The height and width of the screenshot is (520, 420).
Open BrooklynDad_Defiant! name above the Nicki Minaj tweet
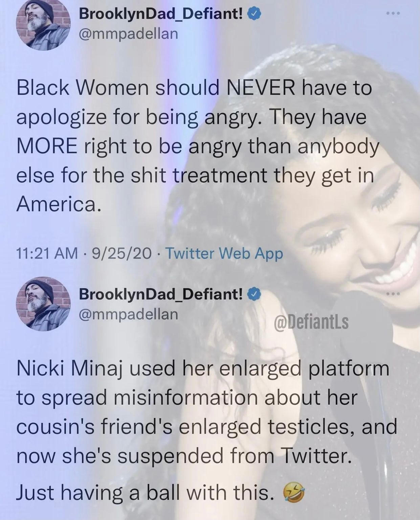point(161,294)
